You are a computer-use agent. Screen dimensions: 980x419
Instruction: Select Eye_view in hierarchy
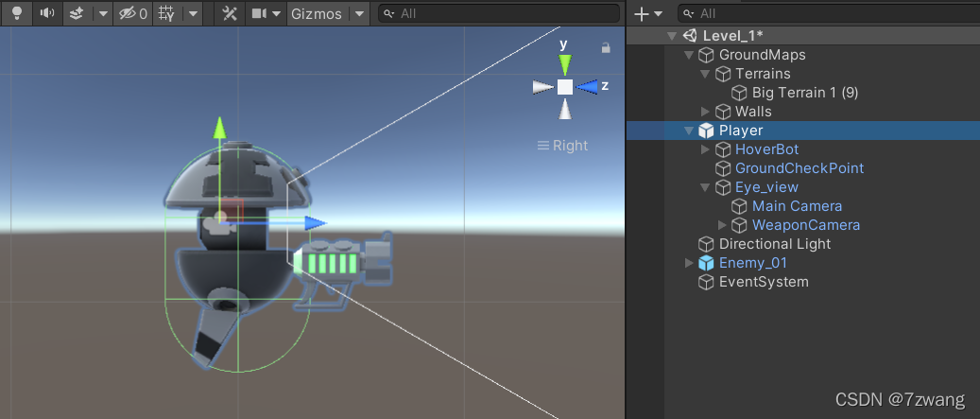[x=766, y=187]
